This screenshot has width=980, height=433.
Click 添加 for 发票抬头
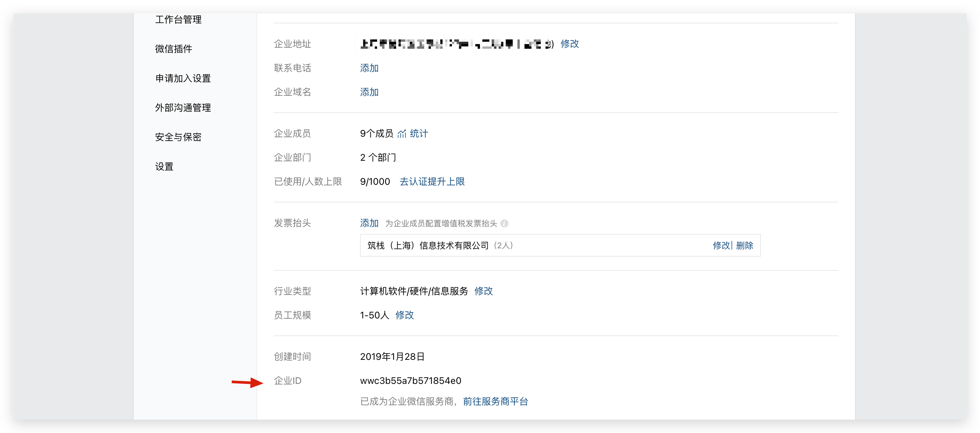click(369, 223)
